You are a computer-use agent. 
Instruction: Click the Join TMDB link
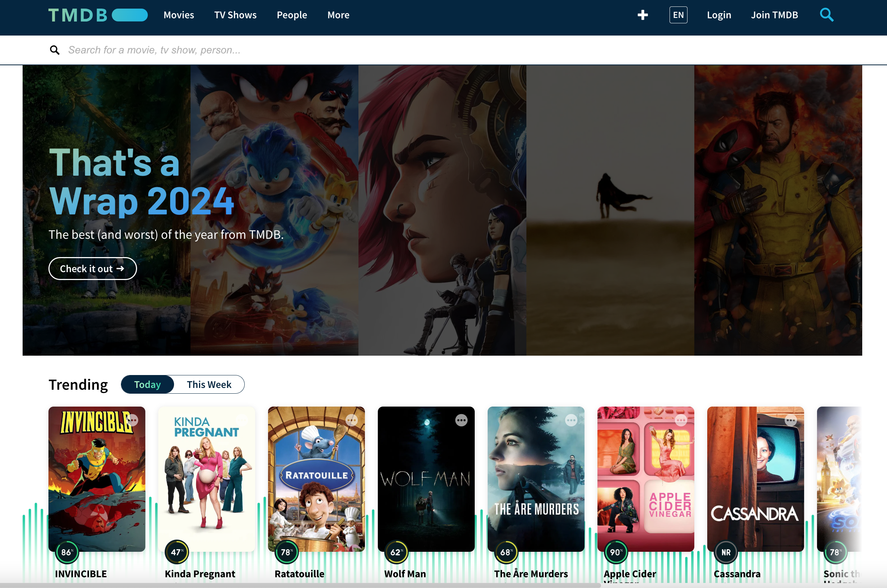(x=774, y=15)
